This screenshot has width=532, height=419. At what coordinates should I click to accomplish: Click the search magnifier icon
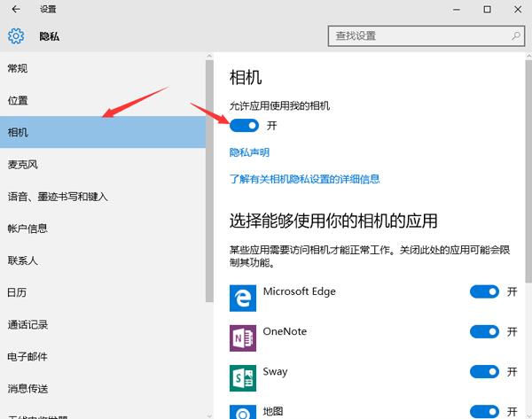[x=515, y=35]
